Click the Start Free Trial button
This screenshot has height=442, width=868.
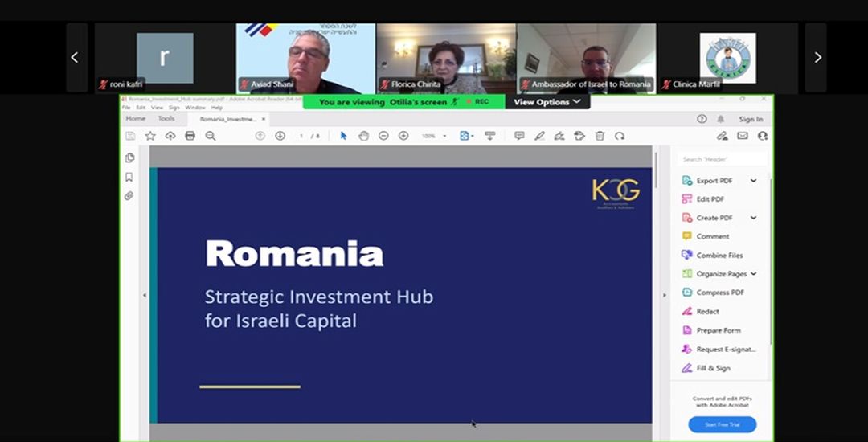(722, 424)
